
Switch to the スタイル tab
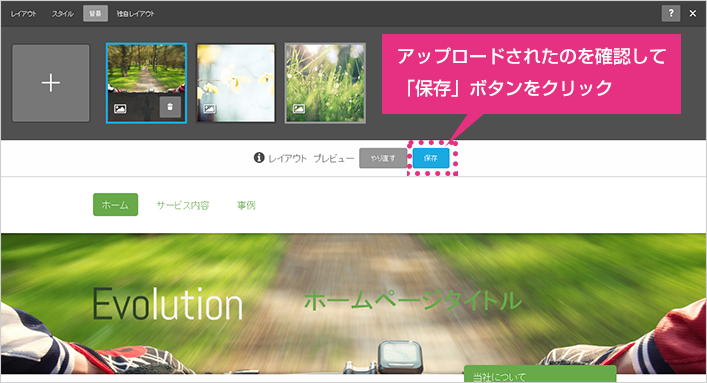tap(63, 14)
